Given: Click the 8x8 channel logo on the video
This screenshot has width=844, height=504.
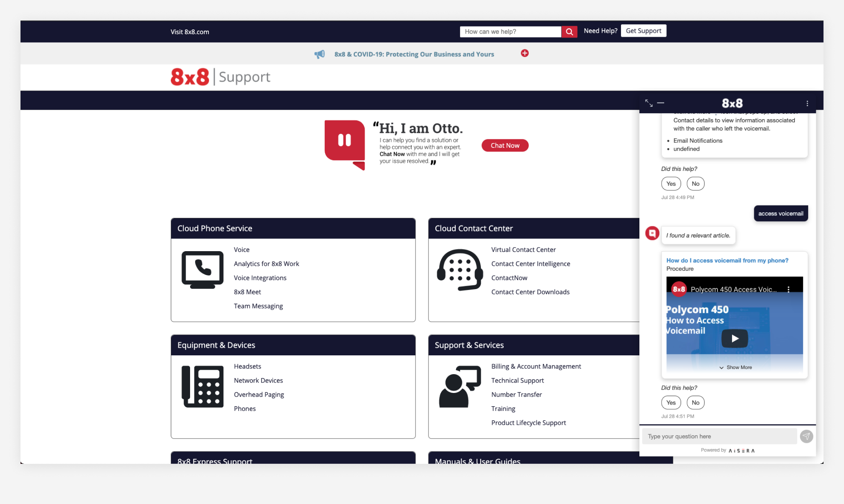Looking at the screenshot, I should click(x=679, y=289).
